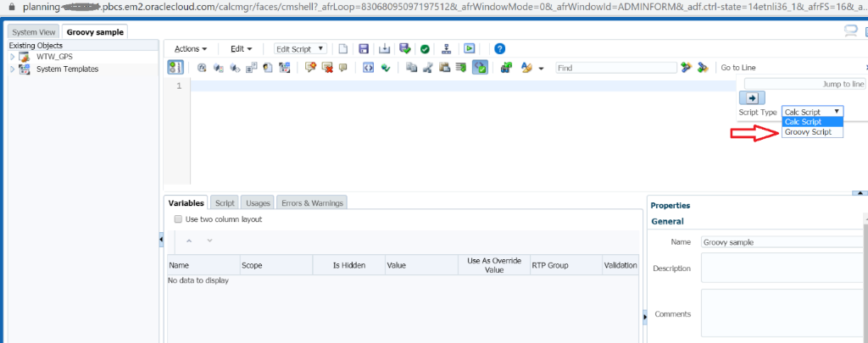The image size is (868, 343).
Task: Click the Launch play icon
Action: coord(469,49)
